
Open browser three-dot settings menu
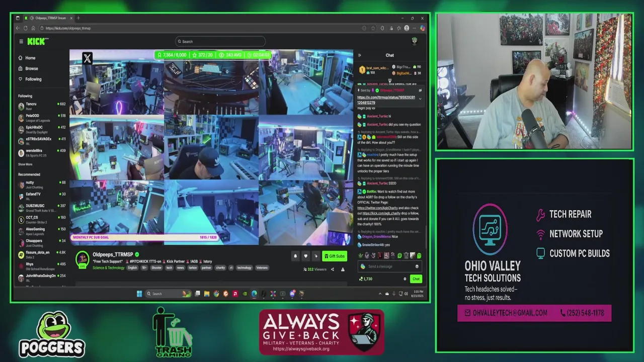click(x=415, y=28)
